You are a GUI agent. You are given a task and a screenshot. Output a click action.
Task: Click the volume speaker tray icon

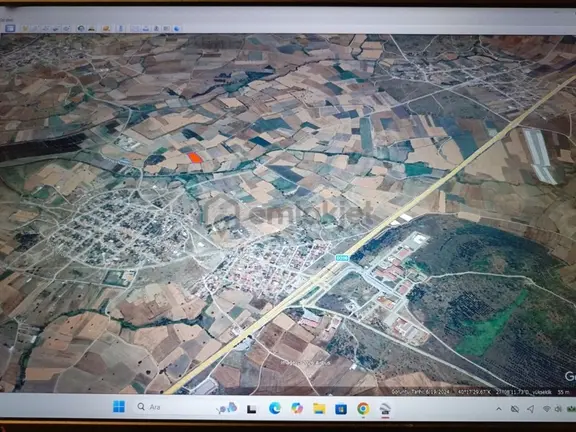[x=558, y=408]
